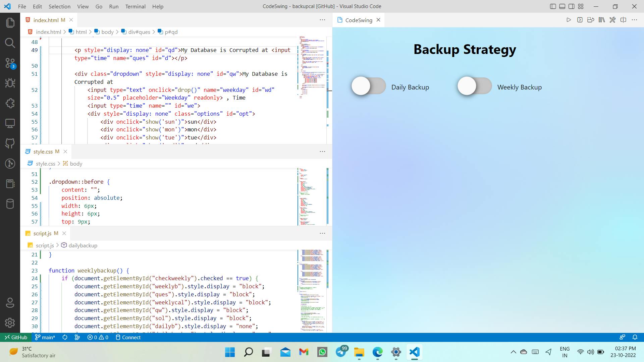Screen dimensions: 644x362
Task: Click the script.js minimap
Action: click(x=312, y=291)
